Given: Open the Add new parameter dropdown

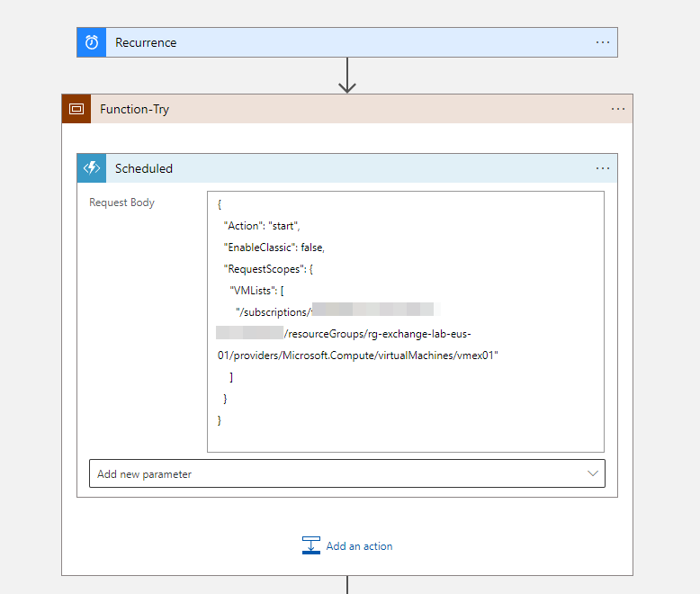Looking at the screenshot, I should [347, 473].
